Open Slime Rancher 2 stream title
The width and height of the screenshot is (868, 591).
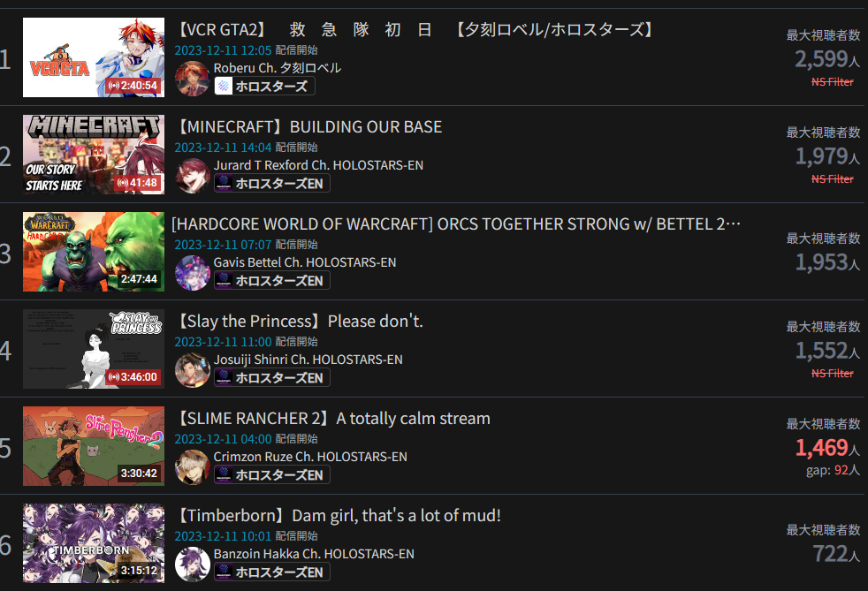tap(332, 419)
